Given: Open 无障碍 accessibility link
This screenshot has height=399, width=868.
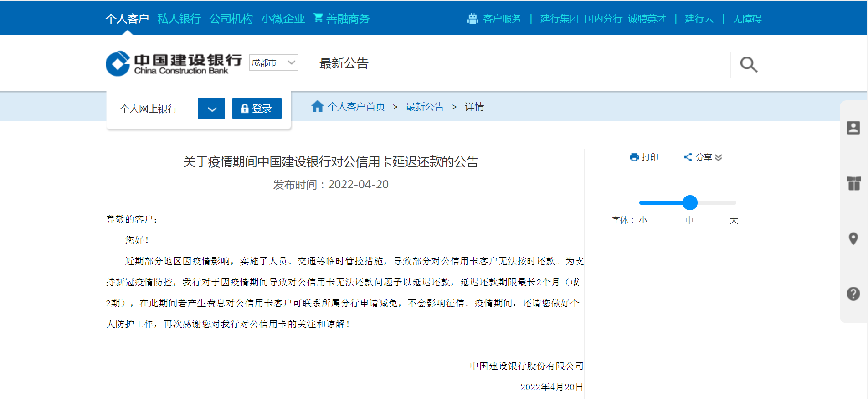Looking at the screenshot, I should (x=747, y=19).
